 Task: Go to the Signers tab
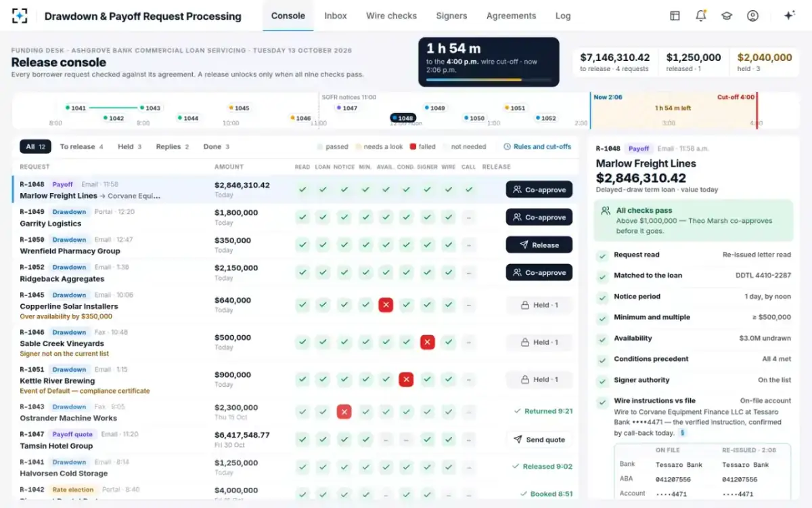coord(451,16)
